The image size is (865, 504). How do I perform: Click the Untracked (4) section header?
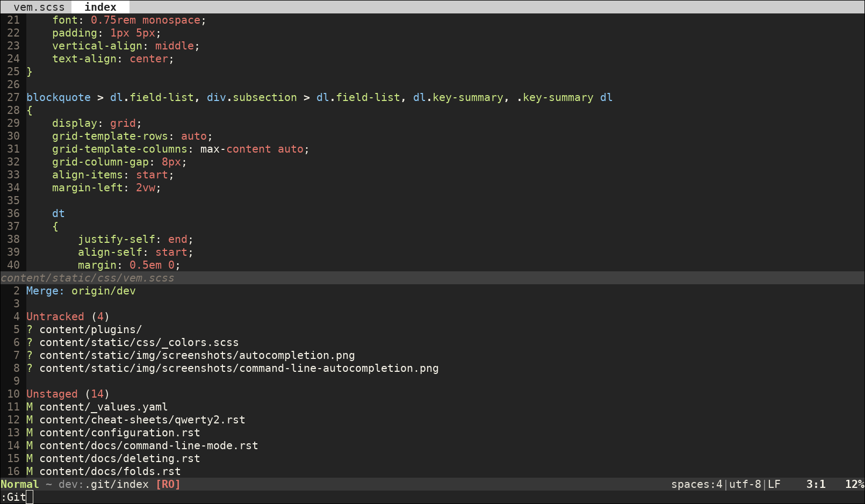pos(68,316)
